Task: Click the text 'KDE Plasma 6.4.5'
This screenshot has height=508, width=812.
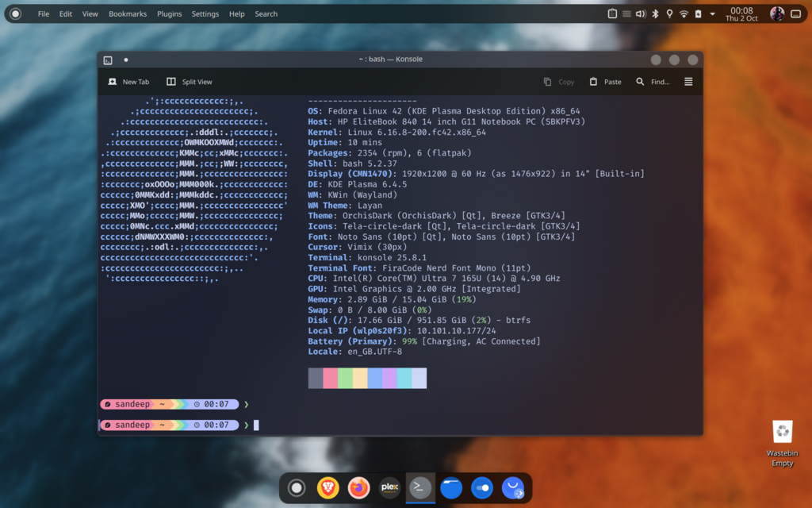Action: pyautogui.click(x=367, y=184)
